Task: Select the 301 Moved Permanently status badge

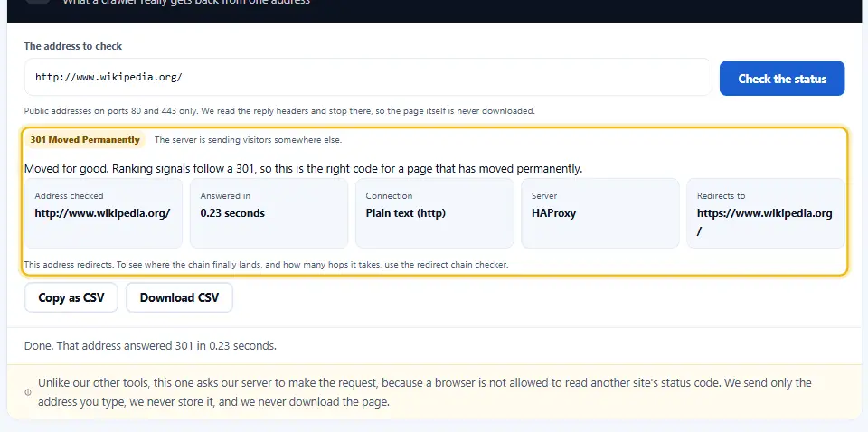Action: (x=85, y=140)
